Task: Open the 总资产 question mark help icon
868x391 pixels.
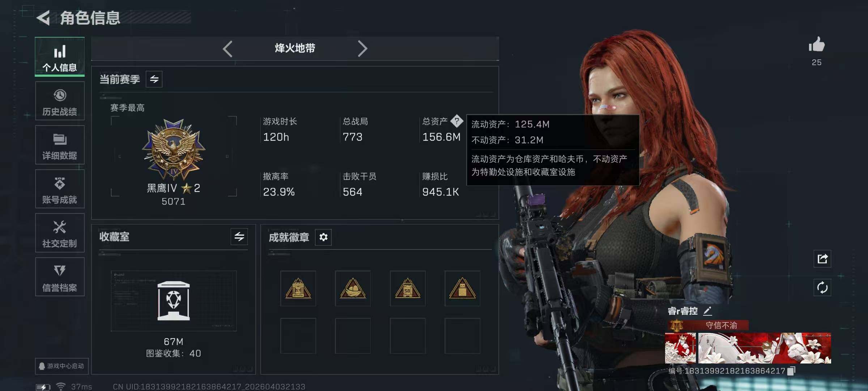Action: pyautogui.click(x=457, y=121)
